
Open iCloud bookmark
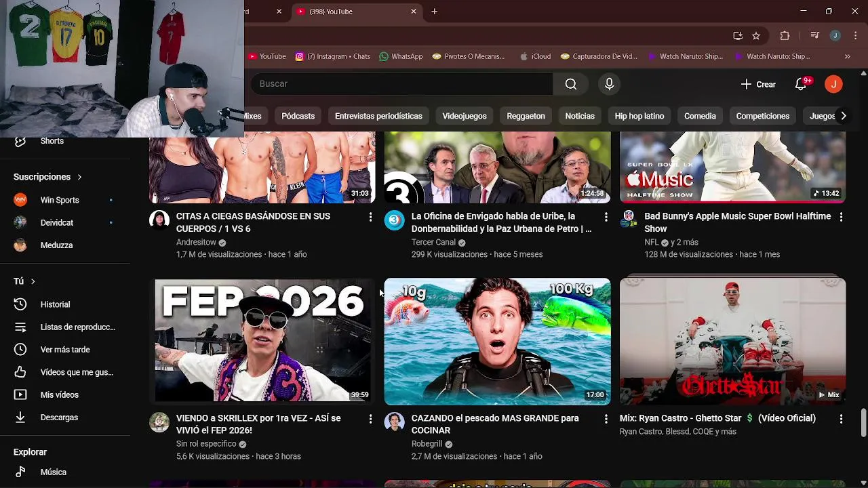(x=536, y=57)
